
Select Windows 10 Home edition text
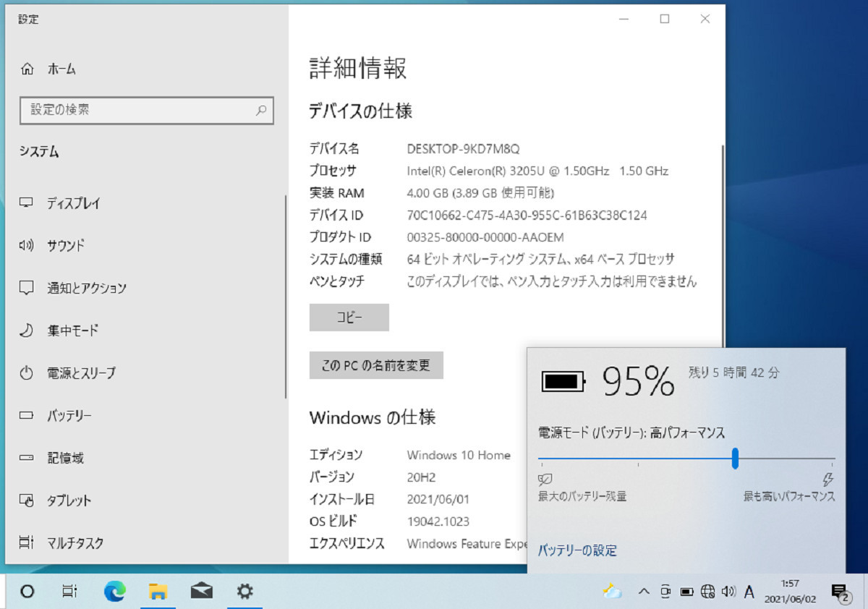tap(459, 456)
